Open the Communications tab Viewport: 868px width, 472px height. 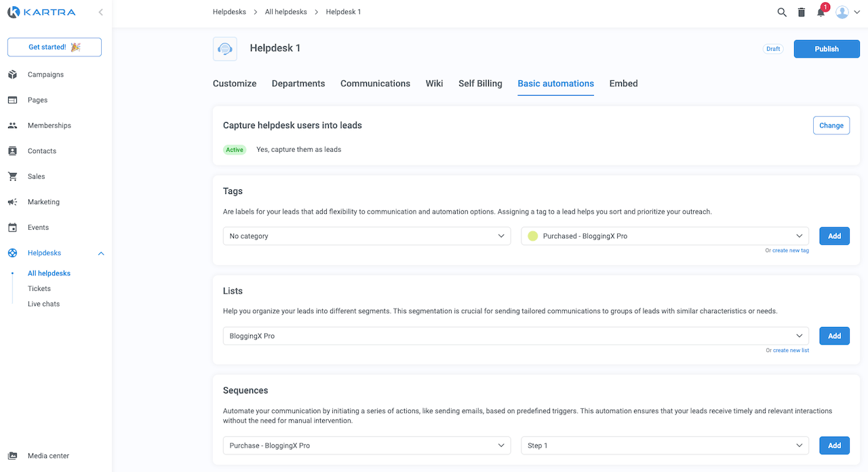[375, 83]
